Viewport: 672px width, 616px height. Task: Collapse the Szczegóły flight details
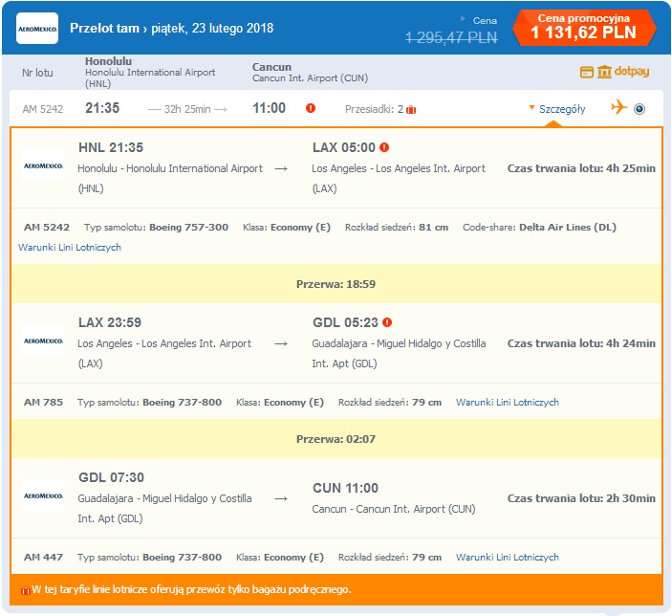point(562,109)
